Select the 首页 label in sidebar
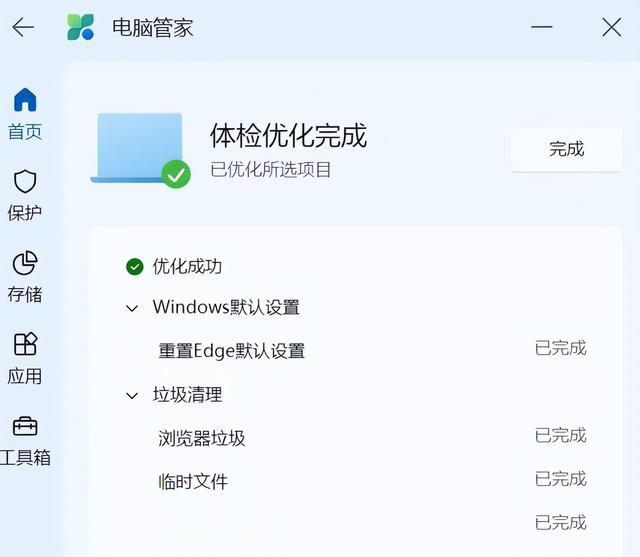 click(x=25, y=131)
